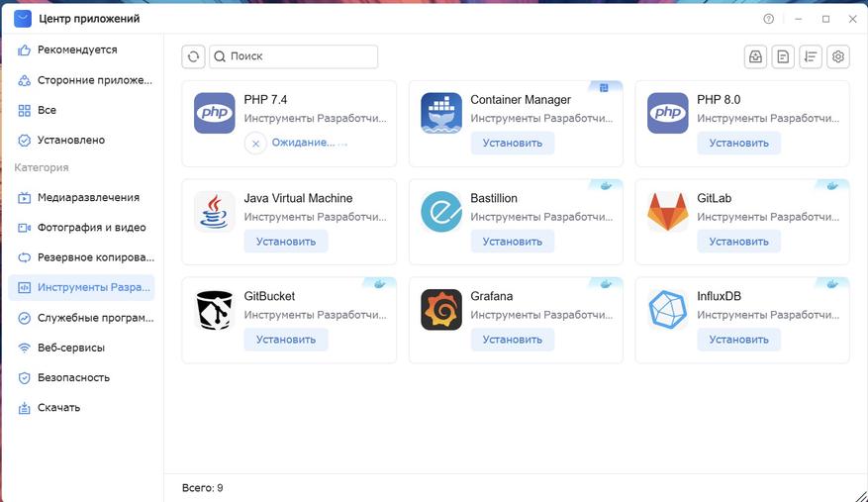This screenshot has width=868, height=502.
Task: Install GitLab
Action: click(x=738, y=242)
